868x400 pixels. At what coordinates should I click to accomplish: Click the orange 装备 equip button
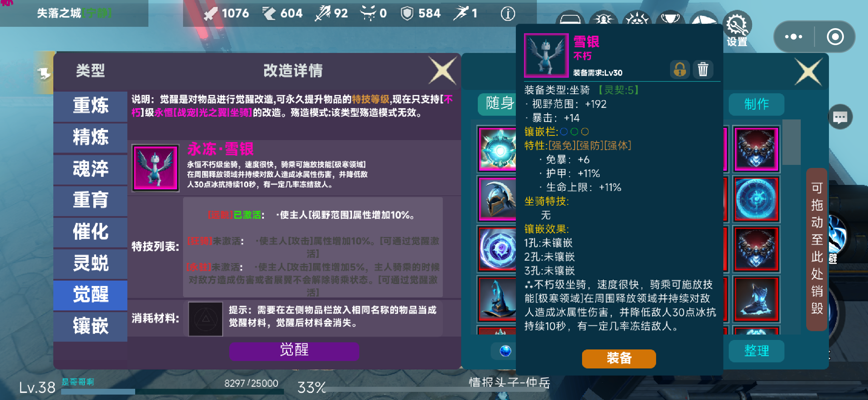pos(619,358)
